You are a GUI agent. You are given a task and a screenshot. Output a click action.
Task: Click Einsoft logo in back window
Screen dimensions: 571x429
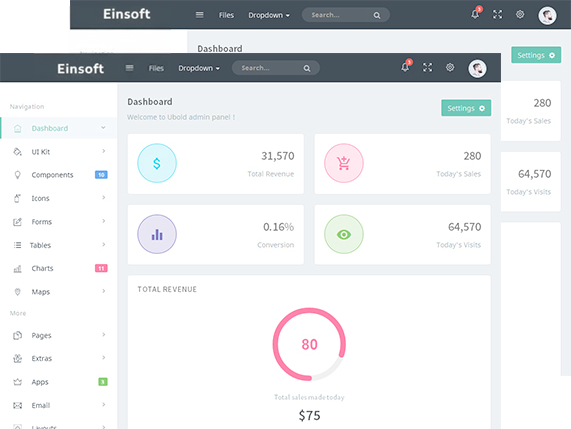click(126, 14)
